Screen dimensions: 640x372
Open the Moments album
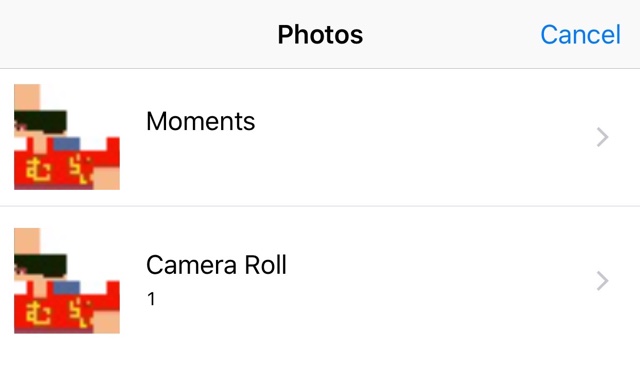tap(320, 137)
